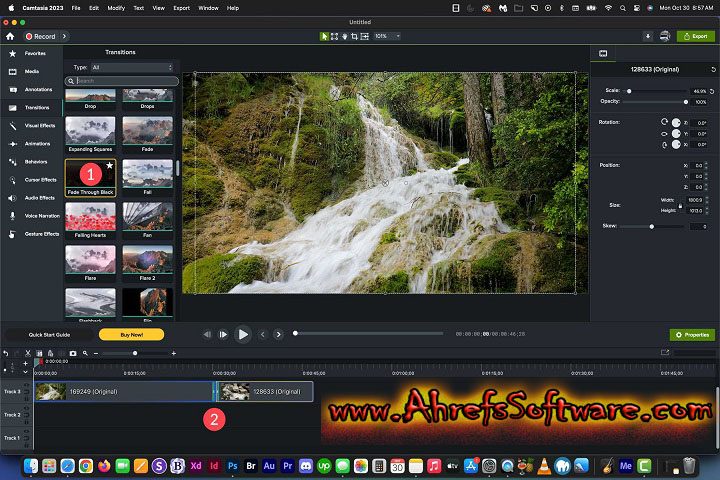
Task: Open the Voice Narration panel
Action: tap(31, 216)
